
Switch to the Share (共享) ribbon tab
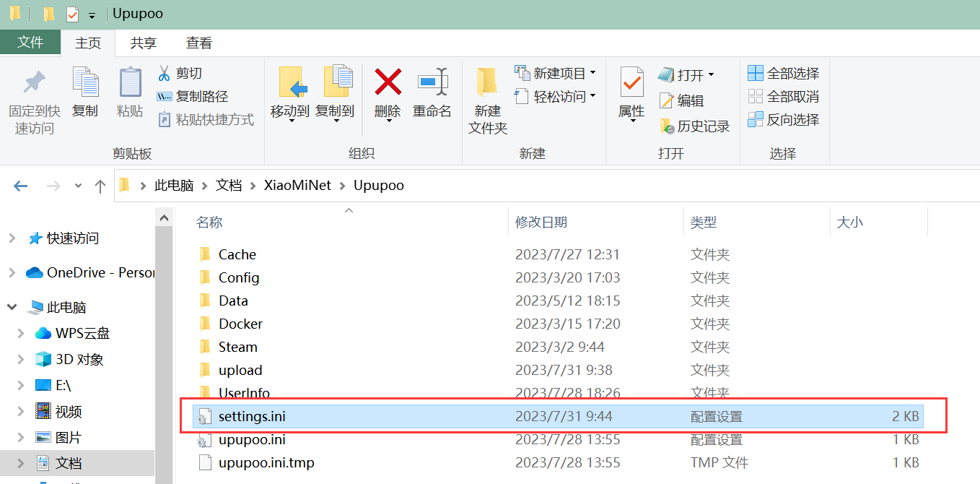point(143,43)
